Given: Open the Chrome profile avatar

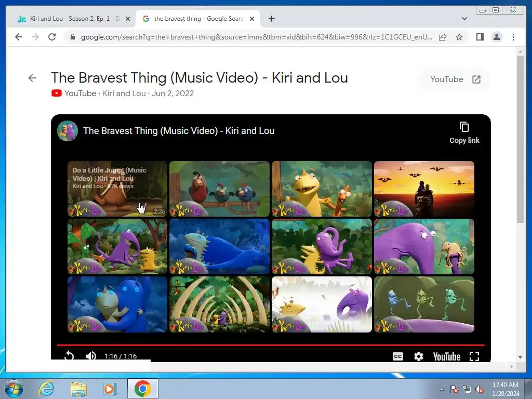Looking at the screenshot, I should [x=496, y=37].
